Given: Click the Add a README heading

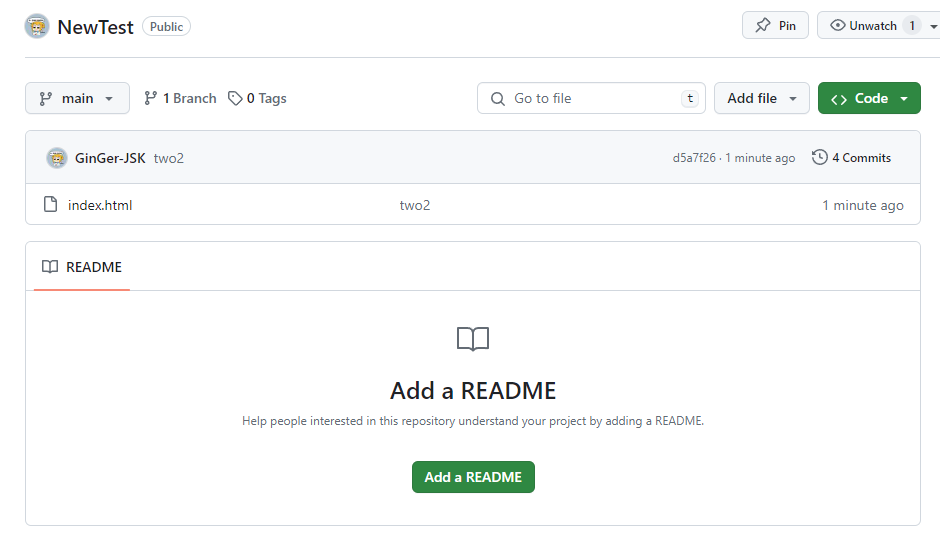Looking at the screenshot, I should (x=473, y=391).
